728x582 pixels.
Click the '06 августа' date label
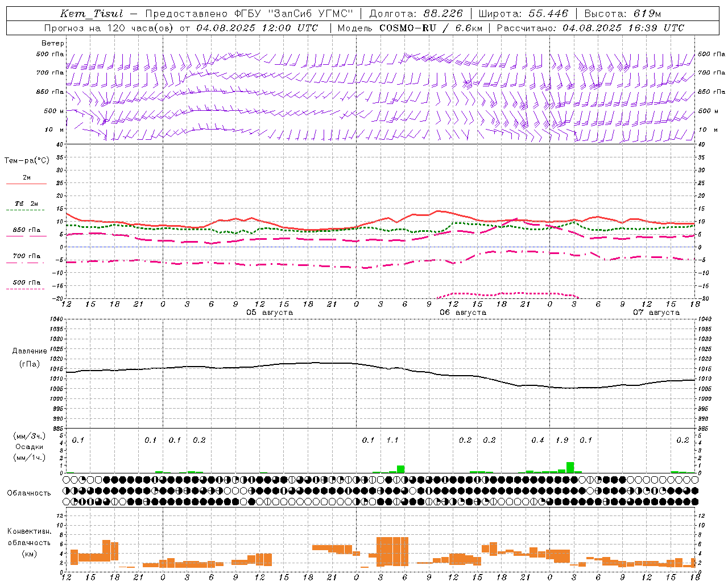(463, 313)
